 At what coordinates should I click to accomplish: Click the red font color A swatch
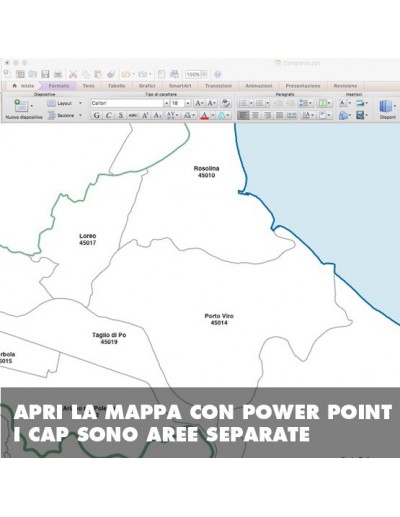click(x=204, y=115)
